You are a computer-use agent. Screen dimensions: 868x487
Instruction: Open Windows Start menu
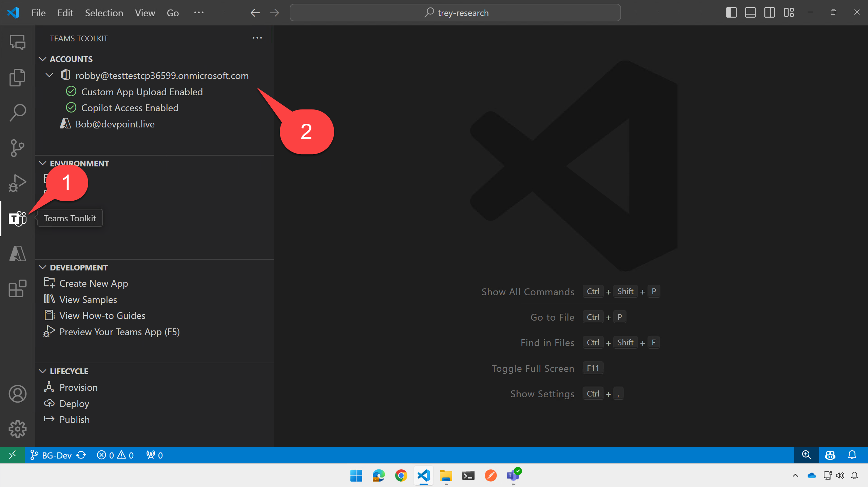[x=356, y=475]
